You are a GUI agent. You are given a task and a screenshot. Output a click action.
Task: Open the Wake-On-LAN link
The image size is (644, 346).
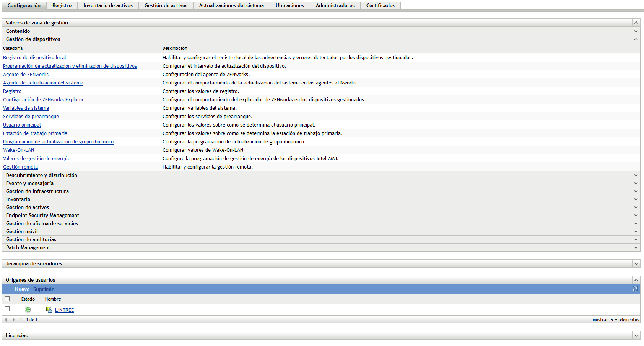coord(18,150)
